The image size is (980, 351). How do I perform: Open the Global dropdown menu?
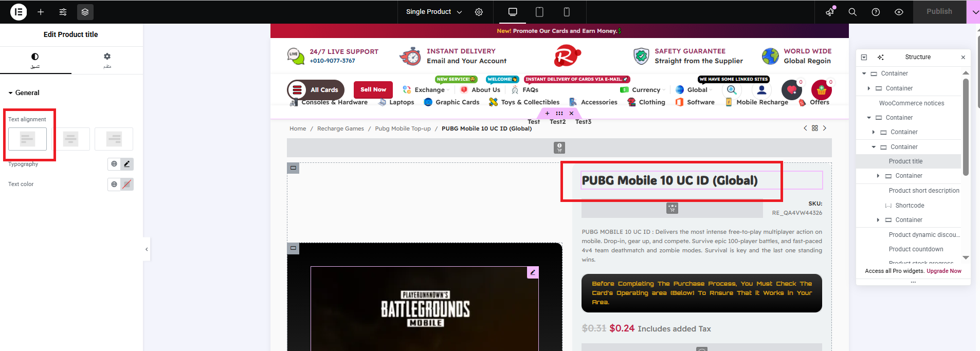coord(694,90)
